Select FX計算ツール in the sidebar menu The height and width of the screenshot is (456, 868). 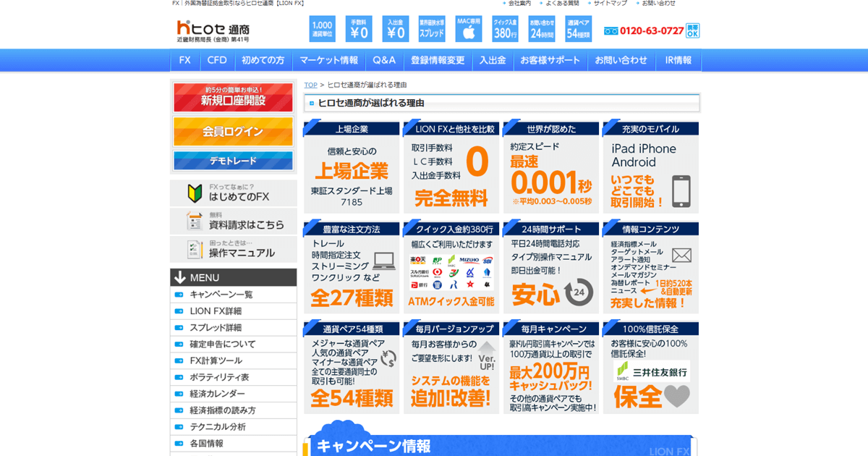[x=234, y=360]
